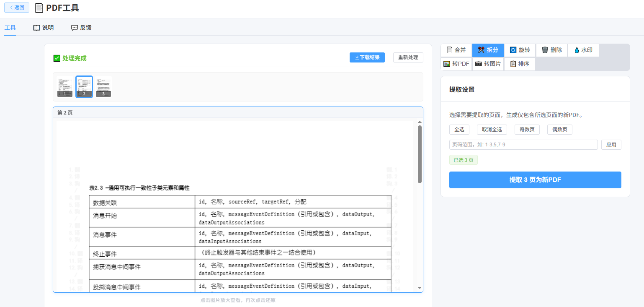Click the 返回 back button

[x=17, y=7]
